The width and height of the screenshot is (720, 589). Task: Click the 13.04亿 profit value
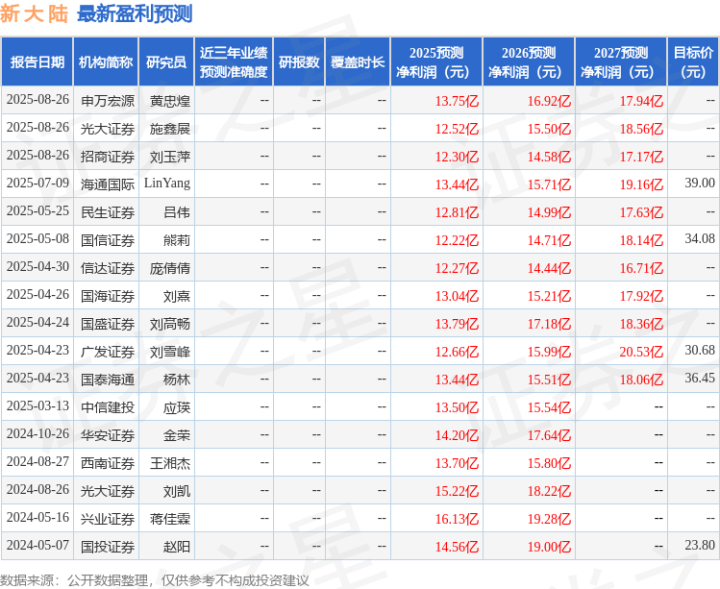click(x=456, y=296)
